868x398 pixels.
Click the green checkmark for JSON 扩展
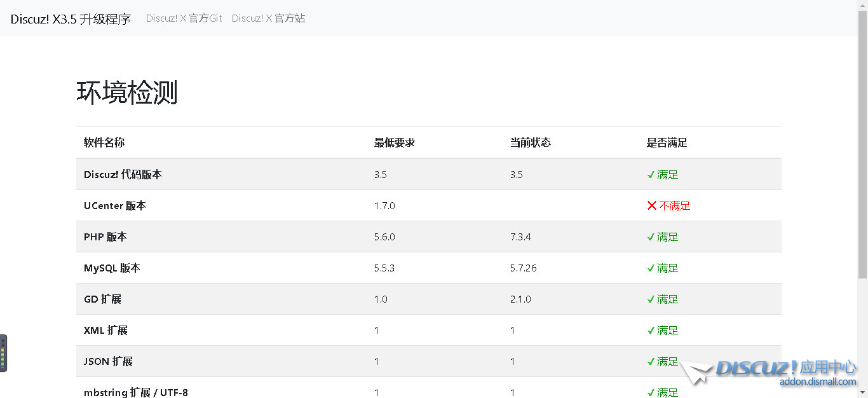[x=651, y=361]
